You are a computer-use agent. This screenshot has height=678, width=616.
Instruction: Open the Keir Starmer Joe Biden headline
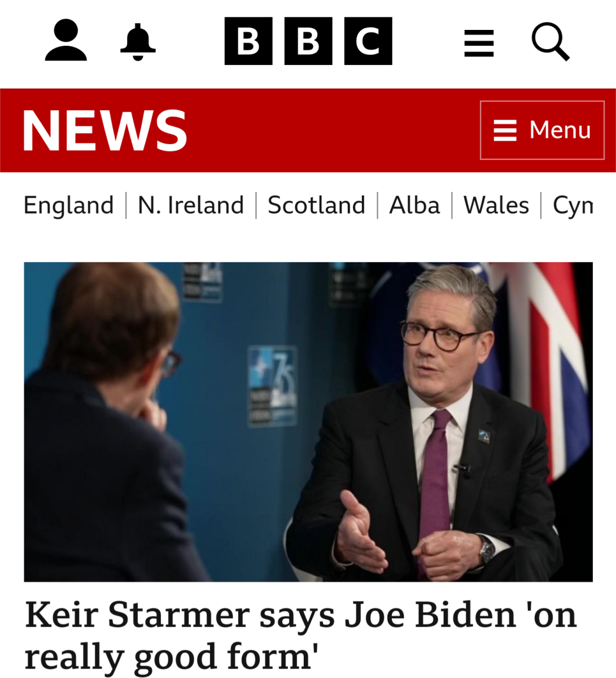click(300, 635)
